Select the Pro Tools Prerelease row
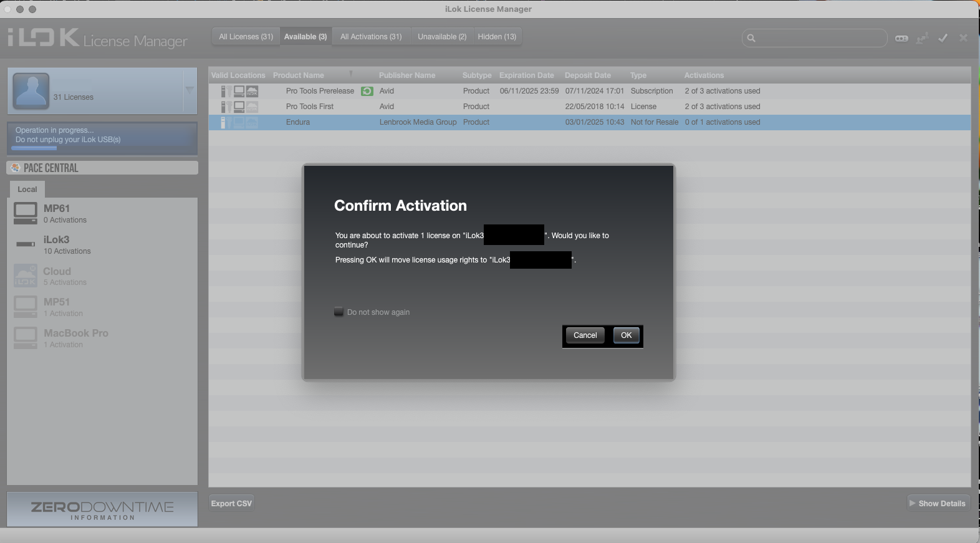 coord(590,91)
